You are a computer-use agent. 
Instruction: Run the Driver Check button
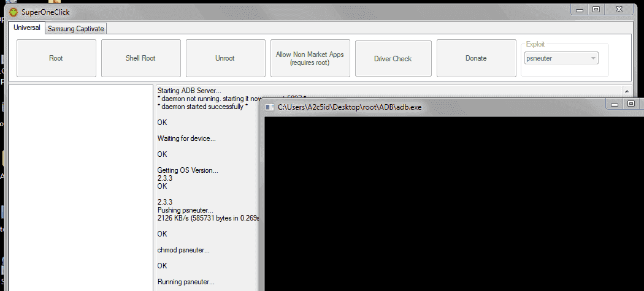point(393,58)
